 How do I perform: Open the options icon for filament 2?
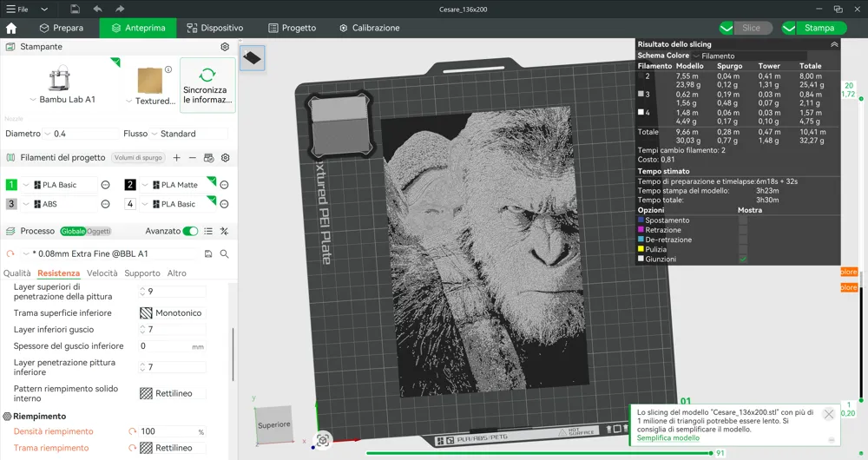[224, 185]
